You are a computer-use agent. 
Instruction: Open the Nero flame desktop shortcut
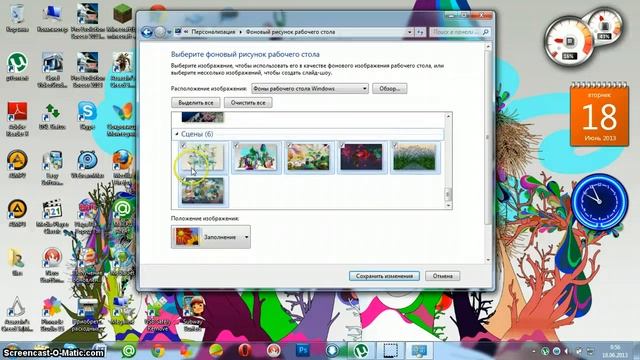[52, 263]
